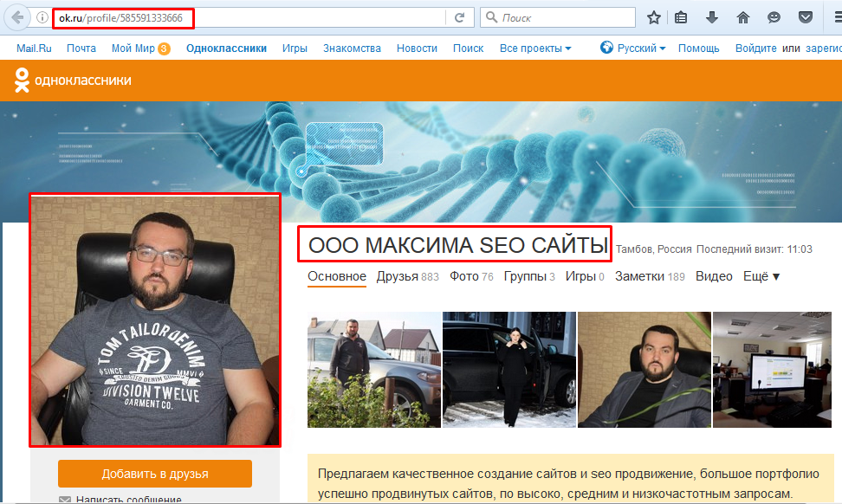
Task: Open Мой Мир link
Action: pyautogui.click(x=133, y=48)
